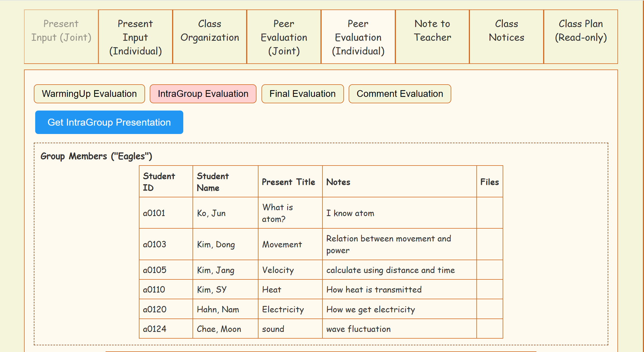Select Peer Evaluation (Individual) tab

(358, 37)
